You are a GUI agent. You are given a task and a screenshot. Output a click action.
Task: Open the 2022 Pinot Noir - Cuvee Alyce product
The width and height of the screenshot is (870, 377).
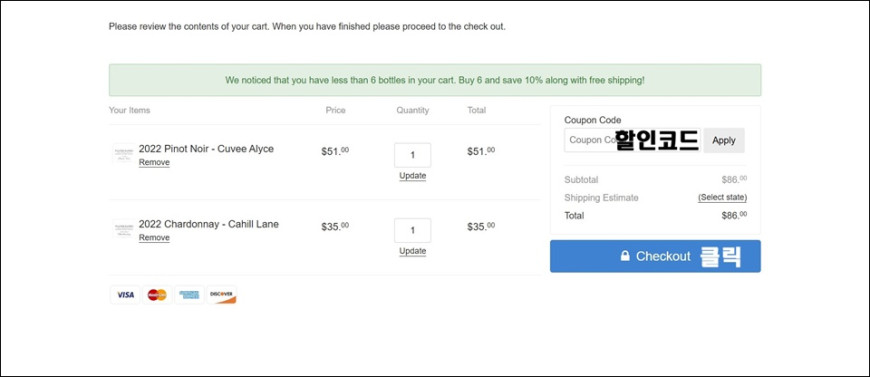(x=206, y=149)
